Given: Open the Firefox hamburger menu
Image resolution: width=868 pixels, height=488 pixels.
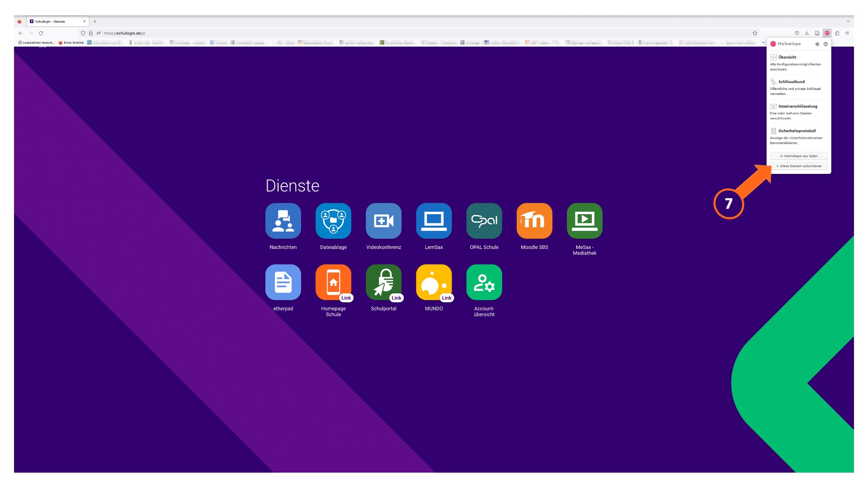Looking at the screenshot, I should click(847, 33).
